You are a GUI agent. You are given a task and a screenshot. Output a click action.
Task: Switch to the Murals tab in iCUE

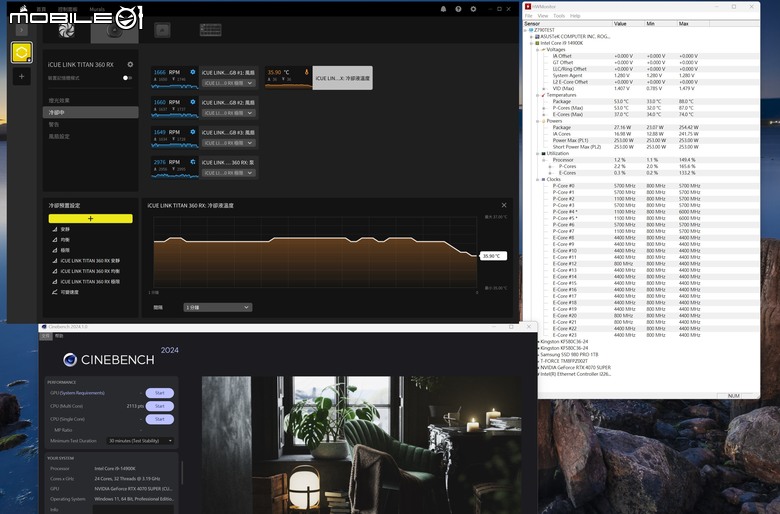click(97, 9)
